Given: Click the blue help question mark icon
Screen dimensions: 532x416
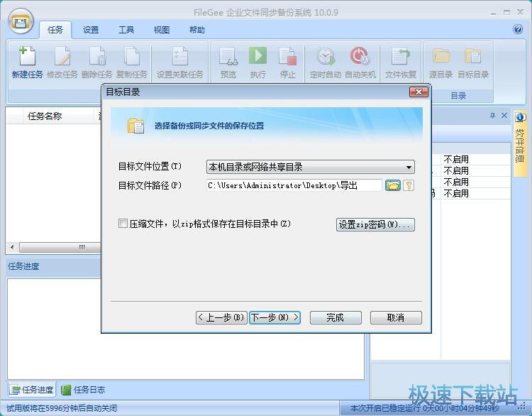Looking at the screenshot, I should [518, 29].
